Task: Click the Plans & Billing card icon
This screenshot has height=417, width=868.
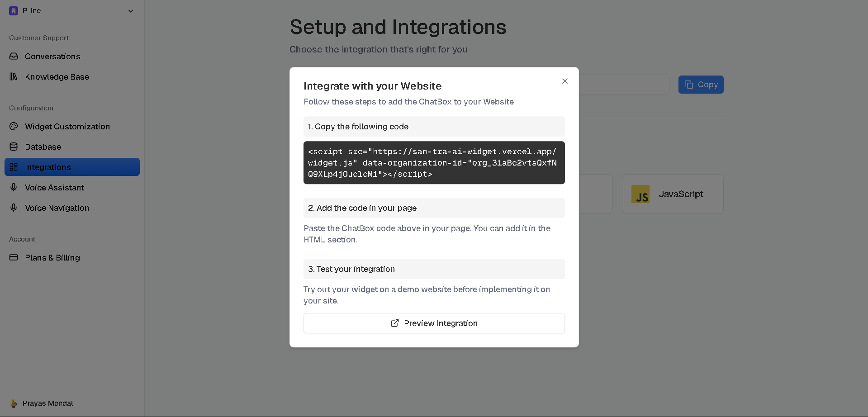Action: click(14, 257)
